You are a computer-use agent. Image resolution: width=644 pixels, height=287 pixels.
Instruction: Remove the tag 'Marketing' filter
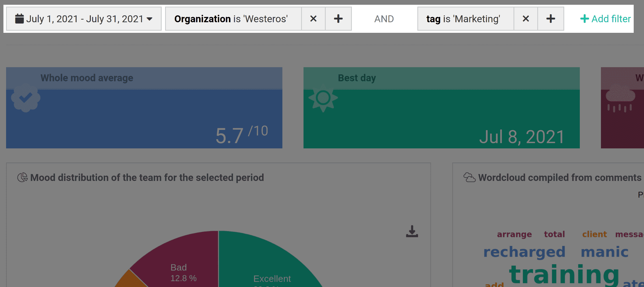pyautogui.click(x=526, y=19)
